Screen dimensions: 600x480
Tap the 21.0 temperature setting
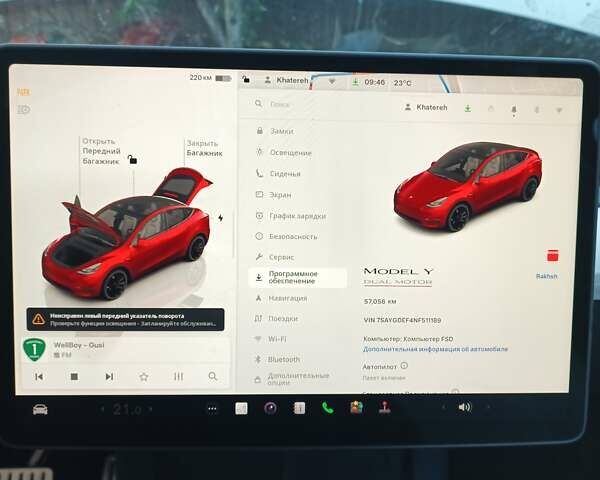(x=127, y=410)
